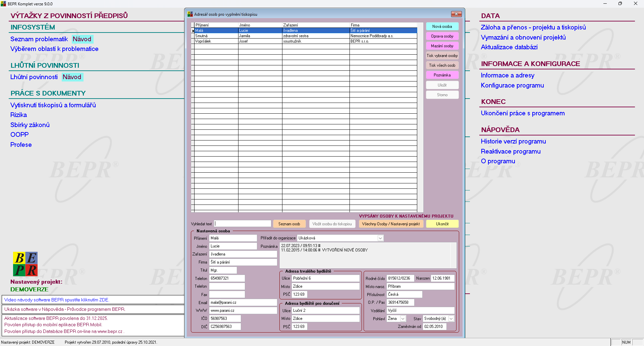Viewport: 644px width, 346px height.
Task: Select the Malá Lucie row
Action: pos(306,31)
